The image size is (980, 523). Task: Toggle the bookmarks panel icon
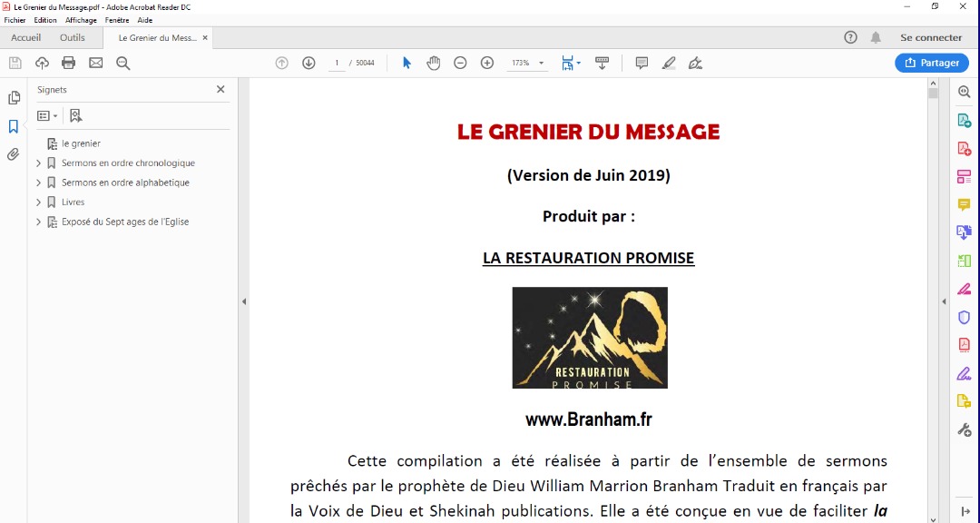[x=13, y=126]
